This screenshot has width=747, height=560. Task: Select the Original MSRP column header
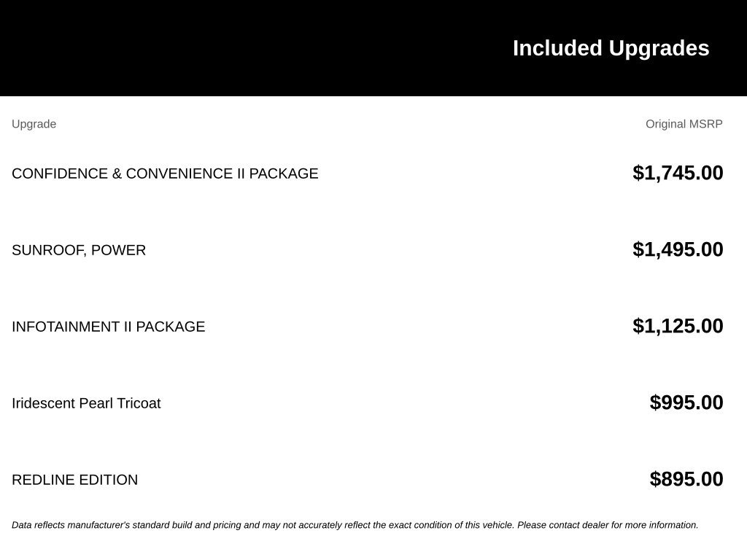[684, 124]
